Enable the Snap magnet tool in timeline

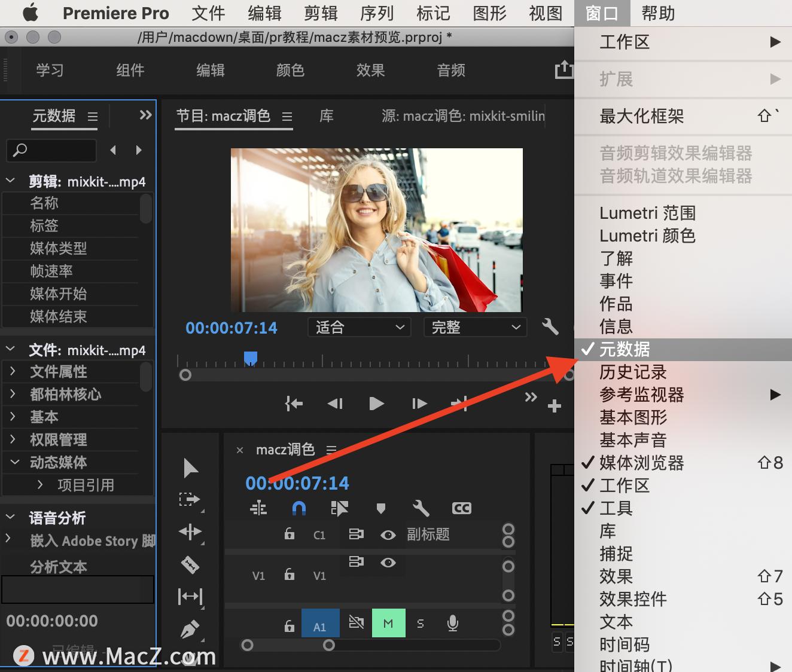point(298,508)
